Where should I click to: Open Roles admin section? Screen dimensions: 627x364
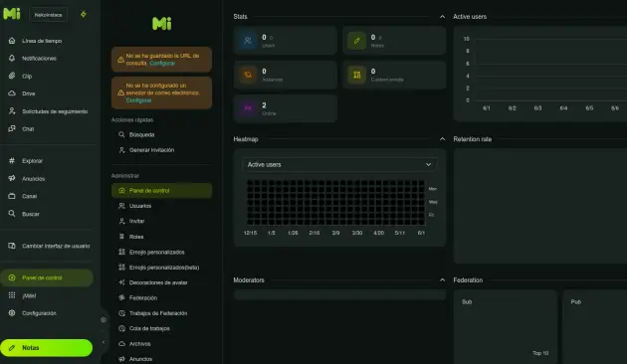click(136, 237)
